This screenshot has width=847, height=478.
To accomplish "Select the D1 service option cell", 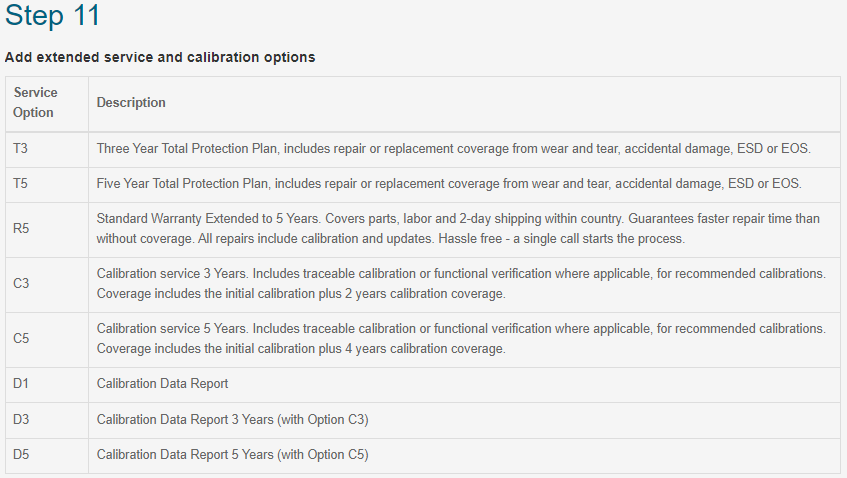I will coord(47,384).
